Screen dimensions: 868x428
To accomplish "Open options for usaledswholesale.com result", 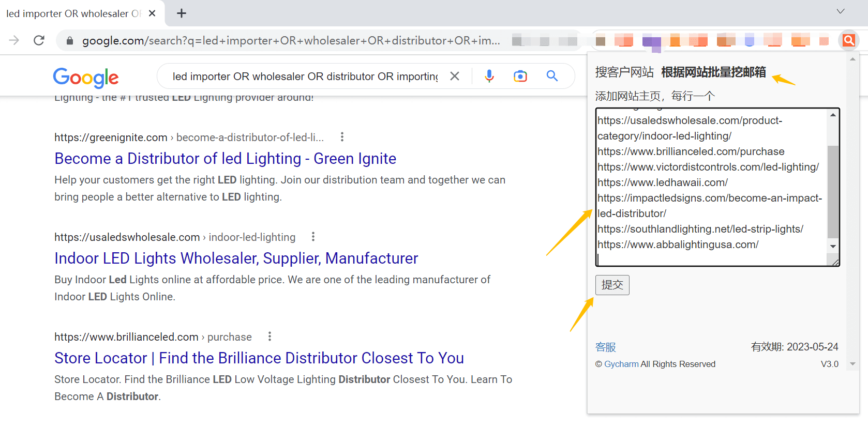I will click(313, 237).
